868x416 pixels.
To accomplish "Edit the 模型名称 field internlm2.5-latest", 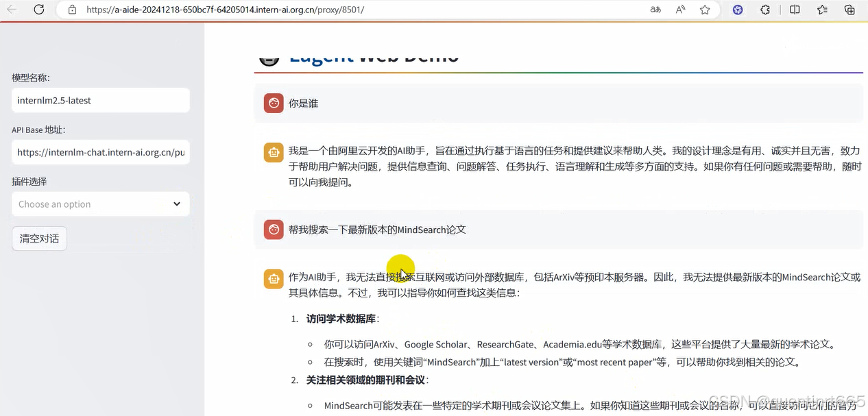I will (100, 100).
